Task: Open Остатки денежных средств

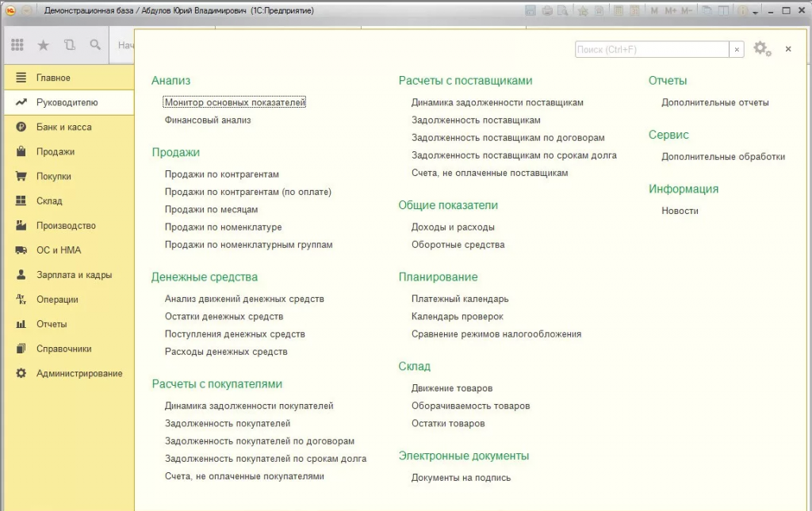Action: pyautogui.click(x=224, y=317)
